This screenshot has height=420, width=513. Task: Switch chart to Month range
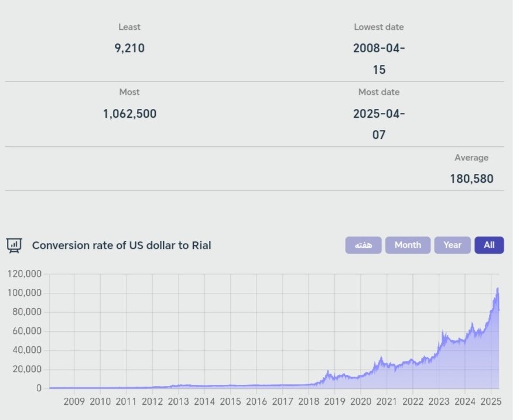408,245
